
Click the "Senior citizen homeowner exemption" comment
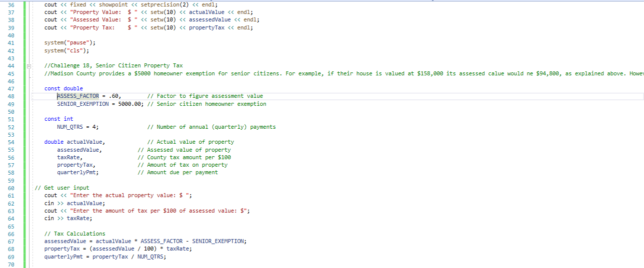coord(207,104)
